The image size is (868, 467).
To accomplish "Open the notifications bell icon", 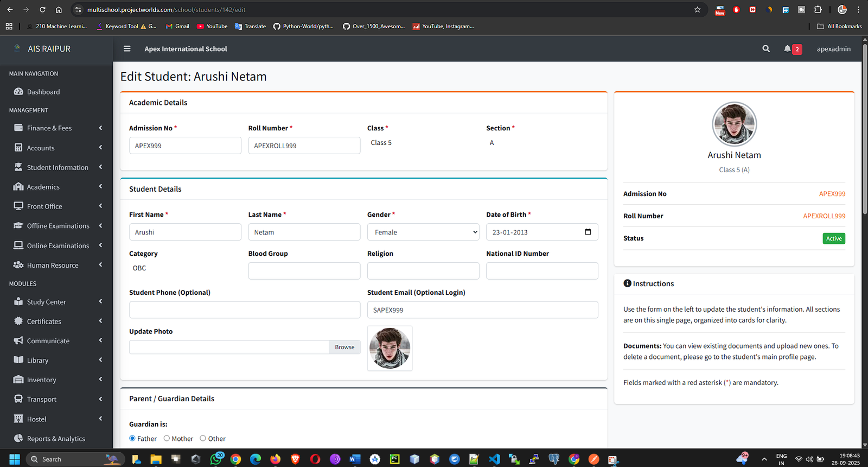I will tap(787, 49).
